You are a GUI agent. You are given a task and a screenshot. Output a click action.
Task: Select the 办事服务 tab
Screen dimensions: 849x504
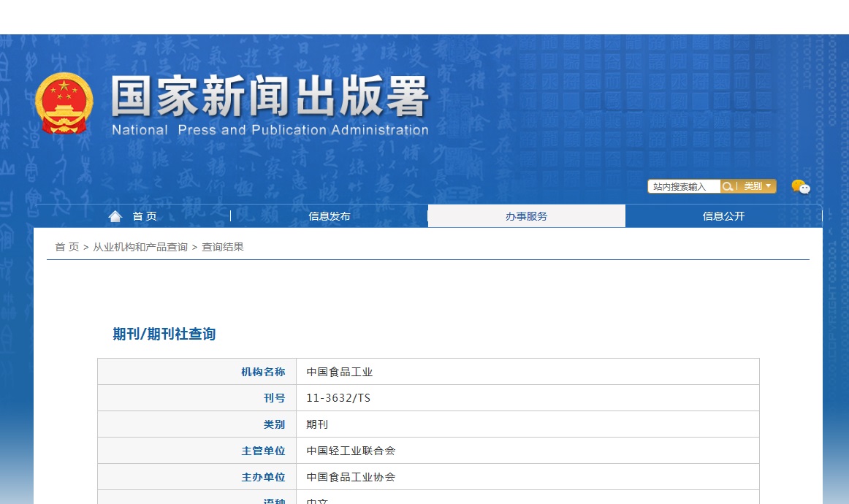point(526,215)
